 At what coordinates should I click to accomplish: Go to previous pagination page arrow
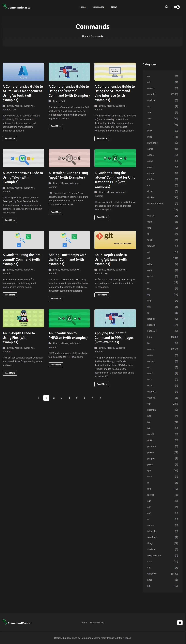coord(38,398)
